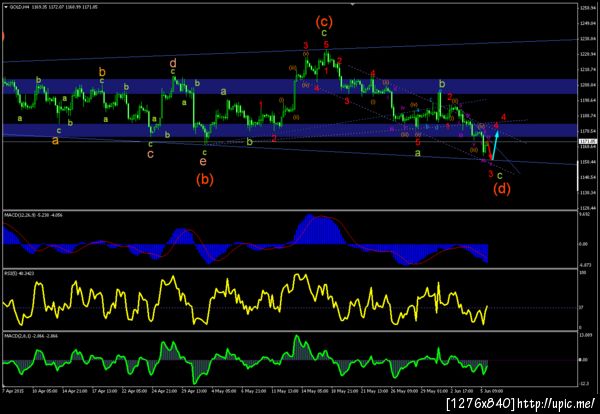Click the RSI scale value 100
This screenshot has width=600, height=414.
[x=581, y=273]
